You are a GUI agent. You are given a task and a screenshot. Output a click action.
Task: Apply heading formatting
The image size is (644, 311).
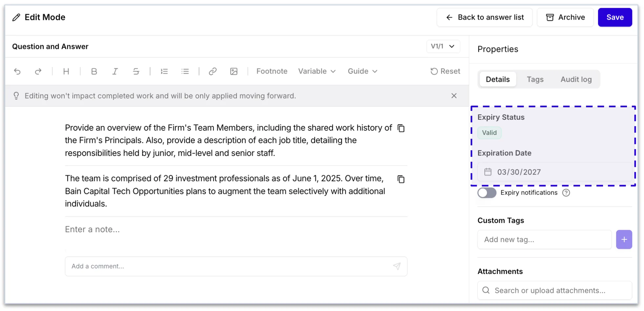(x=66, y=71)
